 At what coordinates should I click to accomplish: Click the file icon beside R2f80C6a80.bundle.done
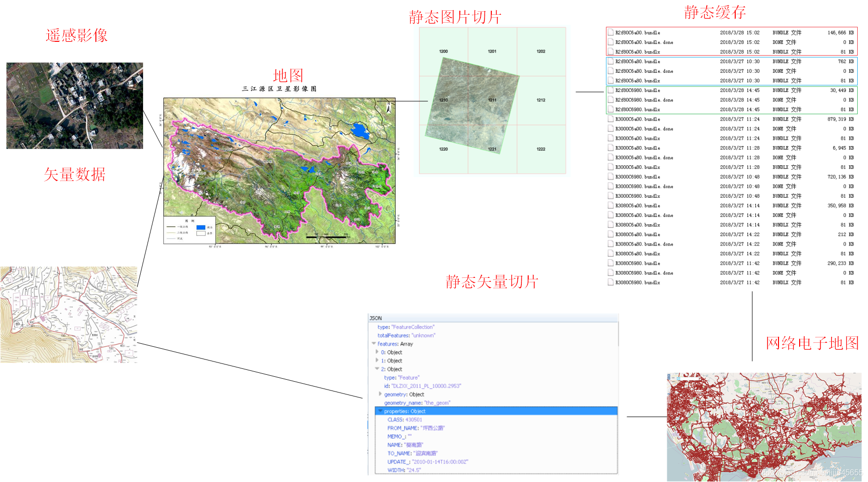[610, 71]
